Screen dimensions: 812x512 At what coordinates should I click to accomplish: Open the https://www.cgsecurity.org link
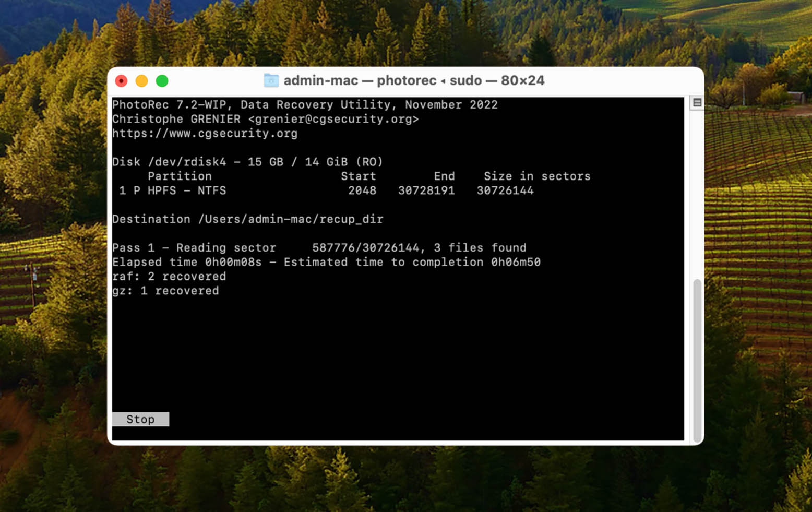(x=205, y=134)
